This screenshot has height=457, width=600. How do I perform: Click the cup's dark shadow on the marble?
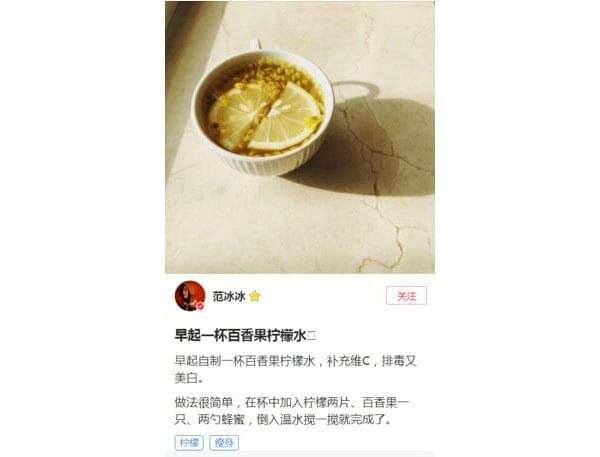(x=367, y=147)
